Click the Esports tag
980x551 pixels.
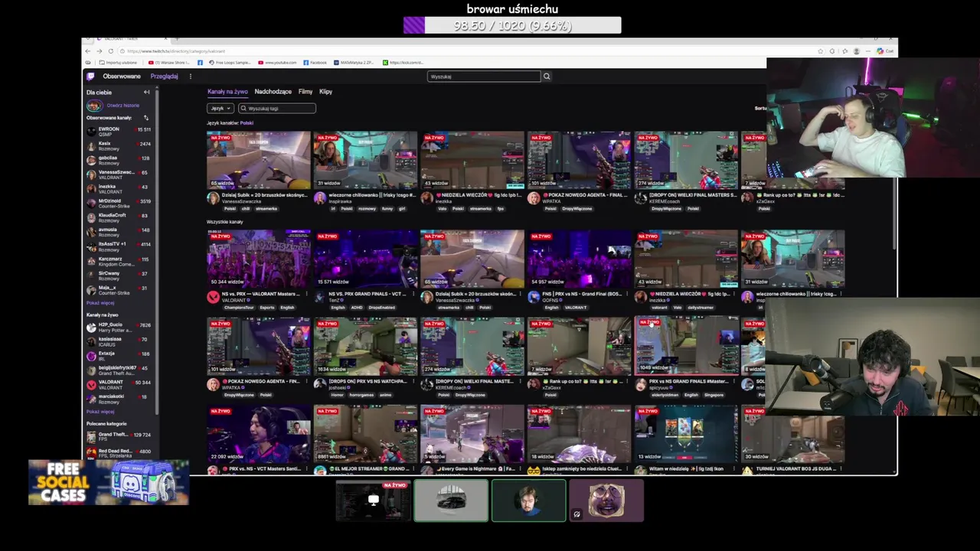coord(266,308)
